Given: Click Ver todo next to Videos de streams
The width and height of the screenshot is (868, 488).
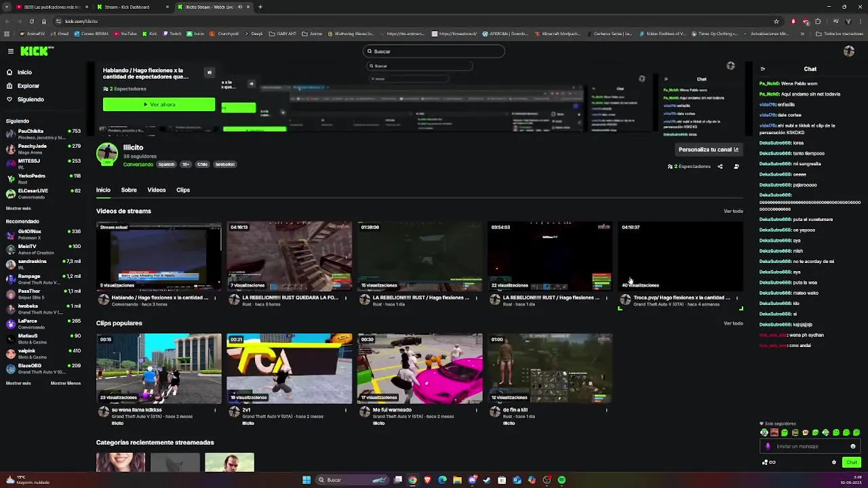Looking at the screenshot, I should coord(733,211).
